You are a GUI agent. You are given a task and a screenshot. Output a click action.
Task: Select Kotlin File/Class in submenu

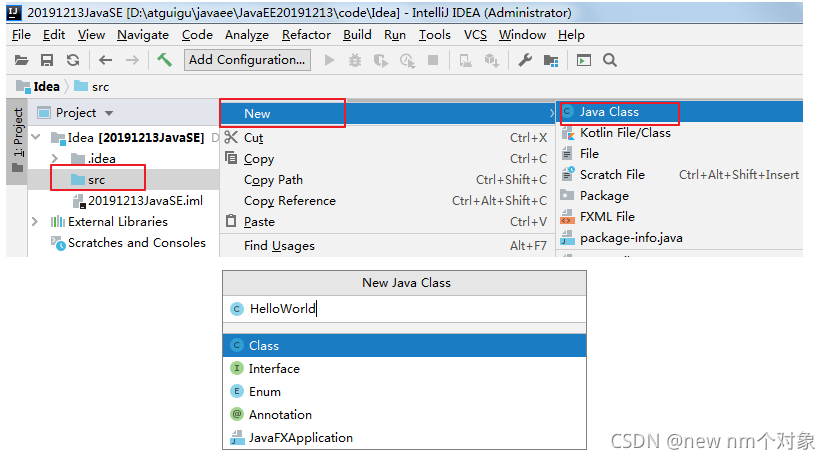680,133
